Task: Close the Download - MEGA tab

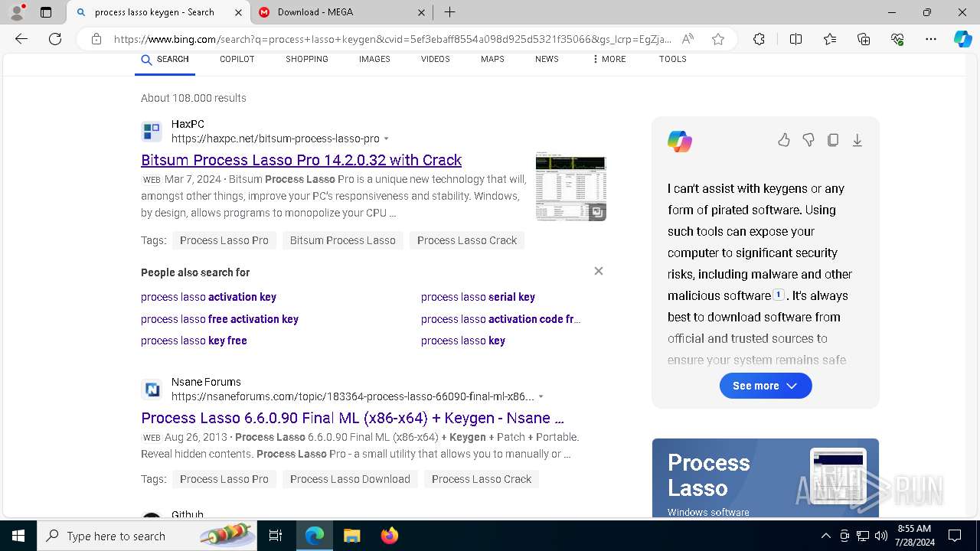Action: coord(422,12)
